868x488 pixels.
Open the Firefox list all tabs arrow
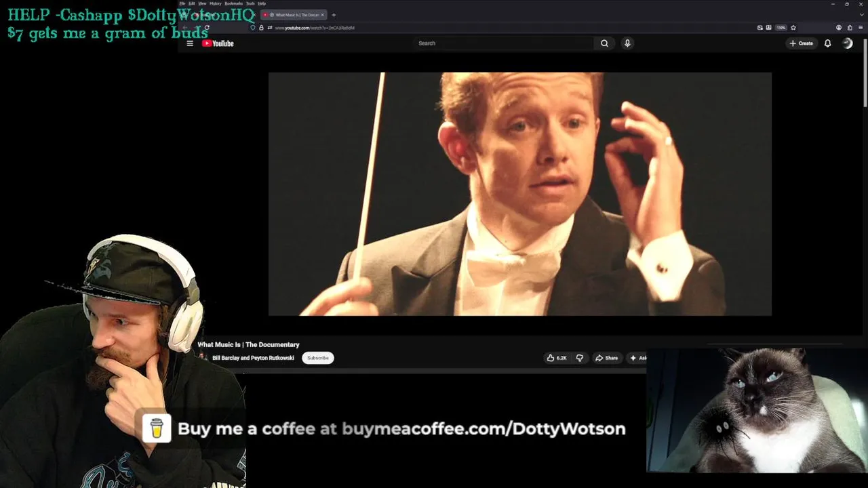(862, 15)
